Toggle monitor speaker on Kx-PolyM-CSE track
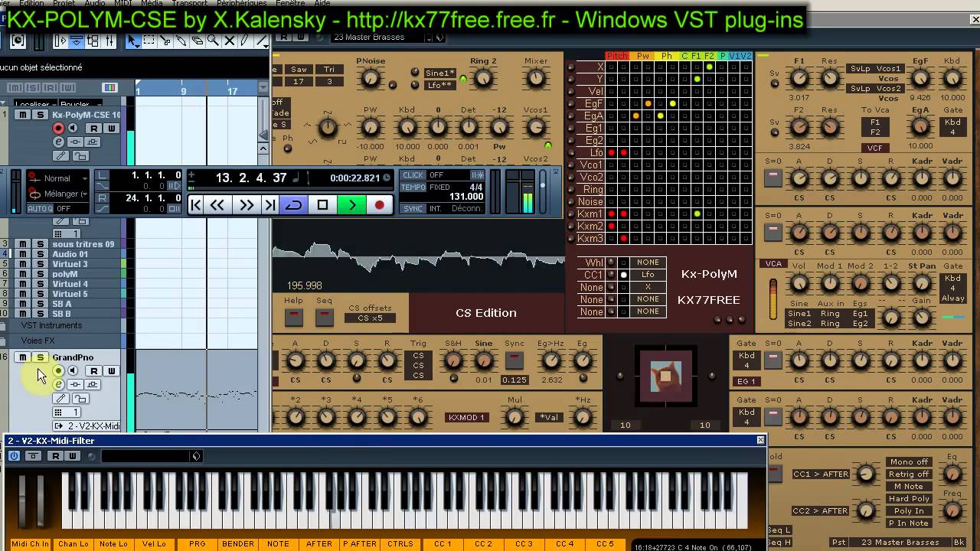This screenshot has height=551, width=980. [73, 129]
